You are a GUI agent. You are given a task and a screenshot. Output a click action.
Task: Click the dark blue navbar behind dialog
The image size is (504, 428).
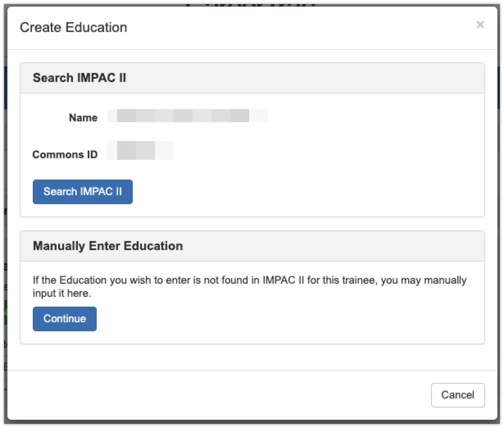pyautogui.click(x=3, y=88)
